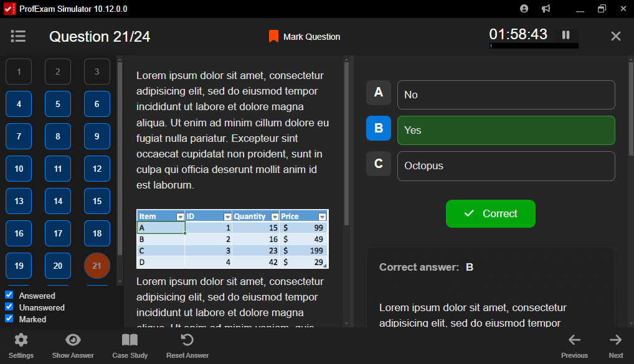Open the question list menu icon
This screenshot has width=634, height=364.
pos(18,37)
